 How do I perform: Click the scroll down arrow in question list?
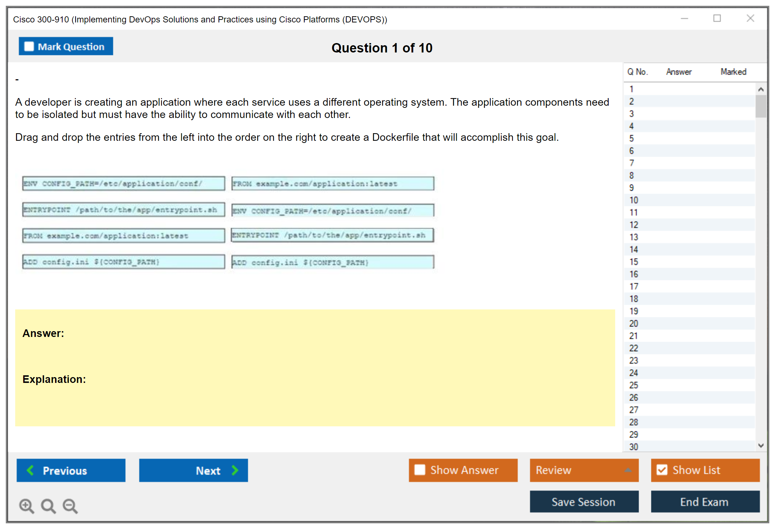(x=761, y=446)
